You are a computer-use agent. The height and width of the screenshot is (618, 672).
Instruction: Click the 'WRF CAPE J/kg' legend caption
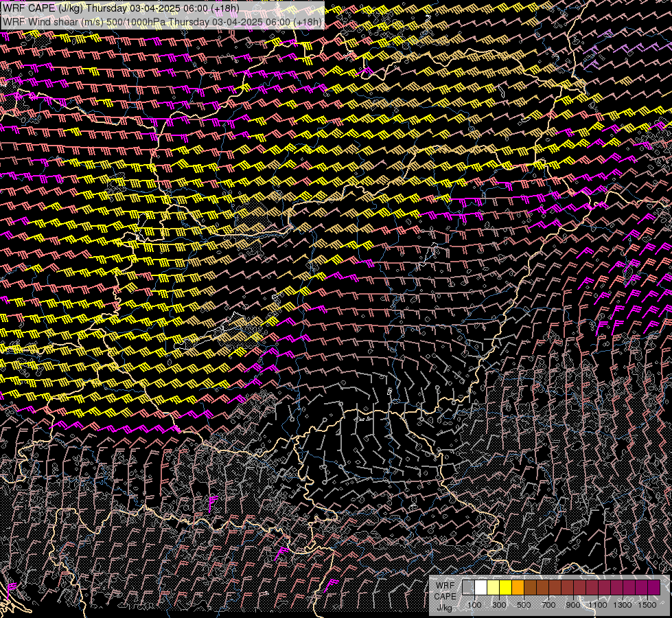pos(445,597)
